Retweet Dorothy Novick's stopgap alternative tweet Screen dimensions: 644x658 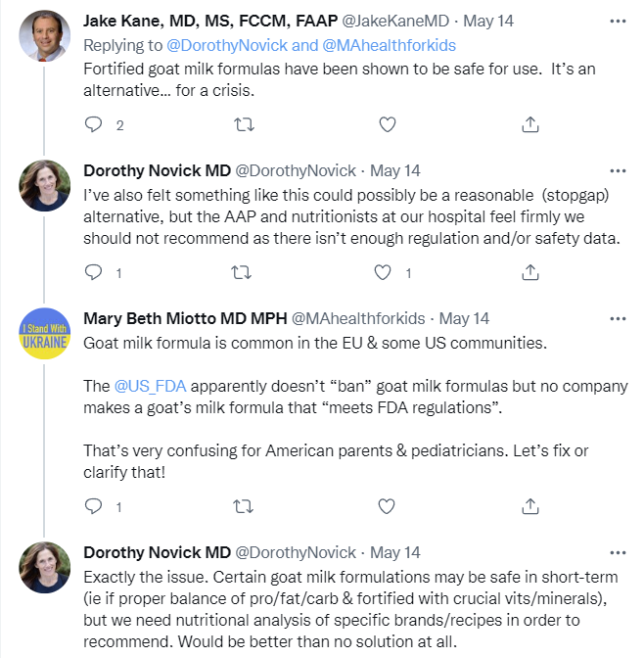241,272
